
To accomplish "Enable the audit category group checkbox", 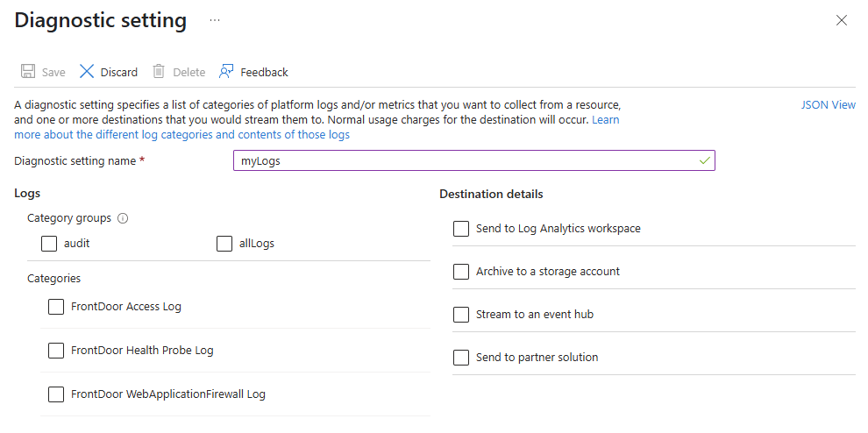I will coord(49,244).
